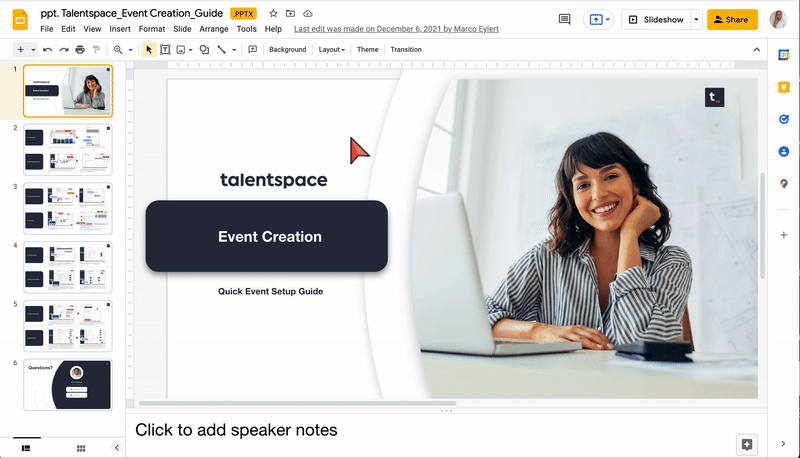Star this presentation
Image resolution: width=800 pixels, height=458 pixels.
point(273,14)
